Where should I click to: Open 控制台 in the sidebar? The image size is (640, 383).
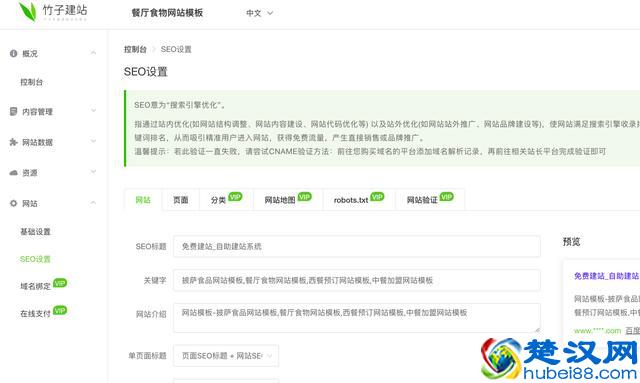[32, 82]
